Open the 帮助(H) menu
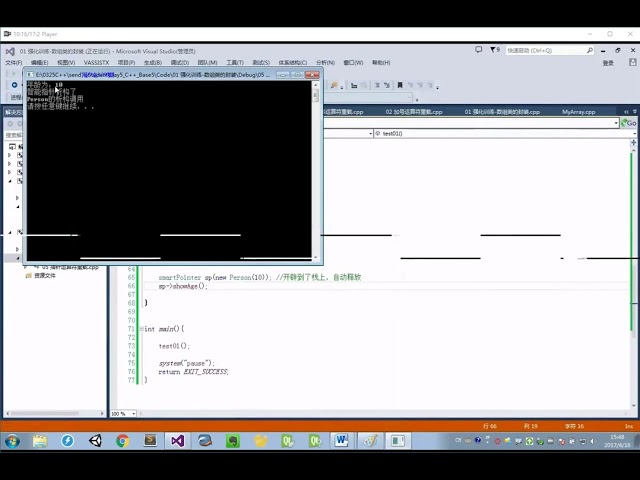This screenshot has width=640, height=480. (x=381, y=63)
